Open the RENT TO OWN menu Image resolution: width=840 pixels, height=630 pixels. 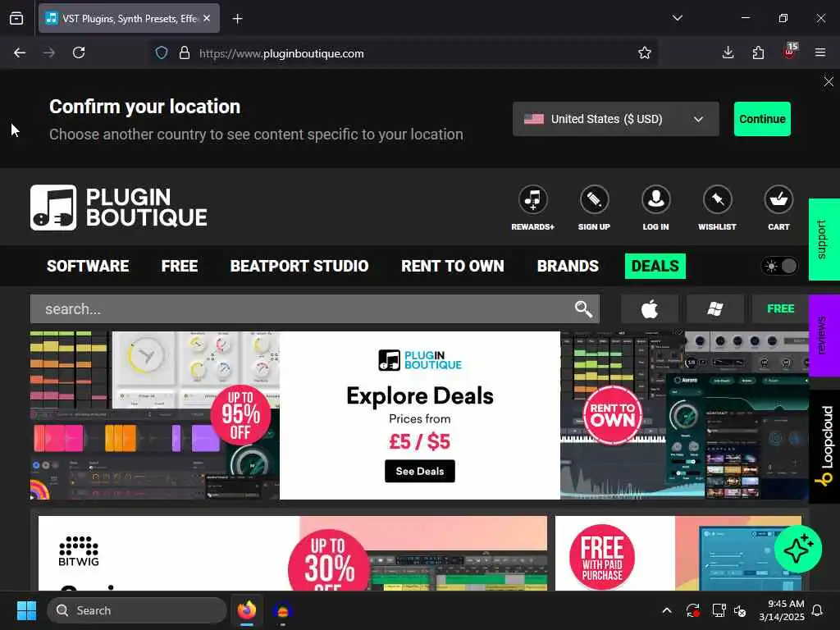[x=453, y=267]
